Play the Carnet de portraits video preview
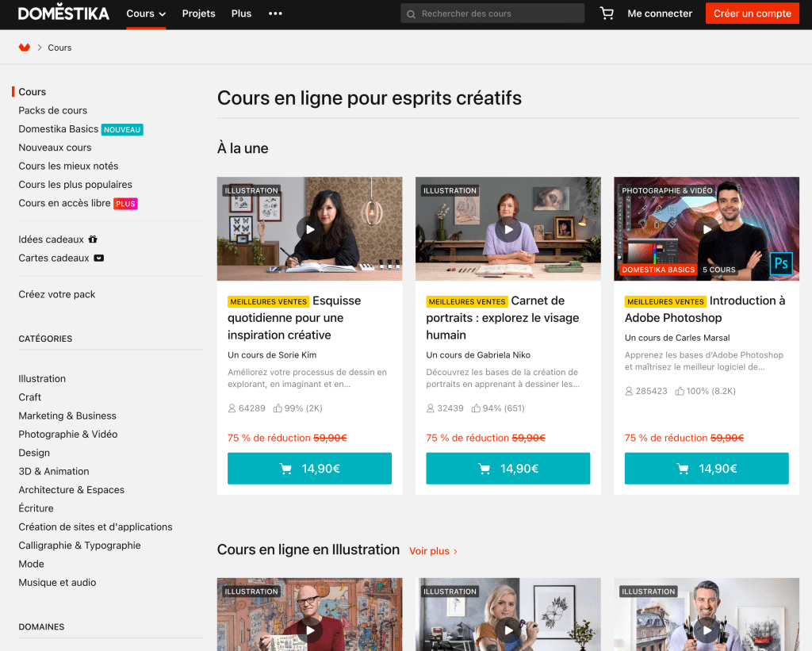The width and height of the screenshot is (812, 651). 507,229
